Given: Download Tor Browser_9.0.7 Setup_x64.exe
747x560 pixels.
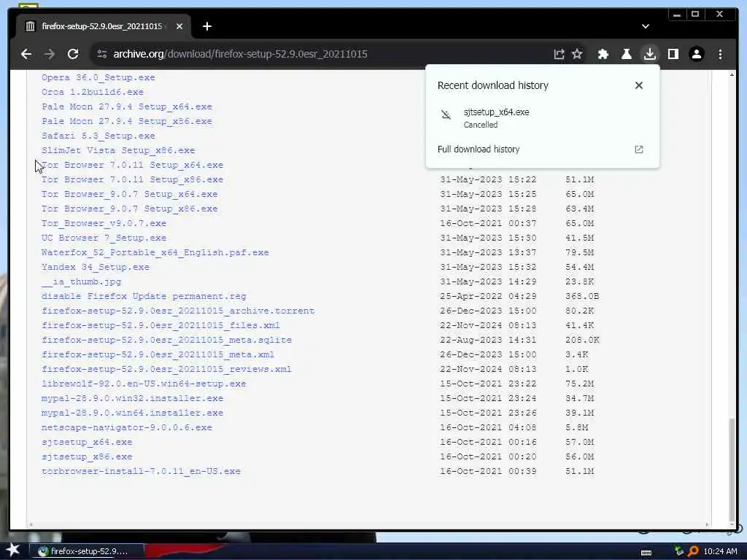Looking at the screenshot, I should click(130, 194).
